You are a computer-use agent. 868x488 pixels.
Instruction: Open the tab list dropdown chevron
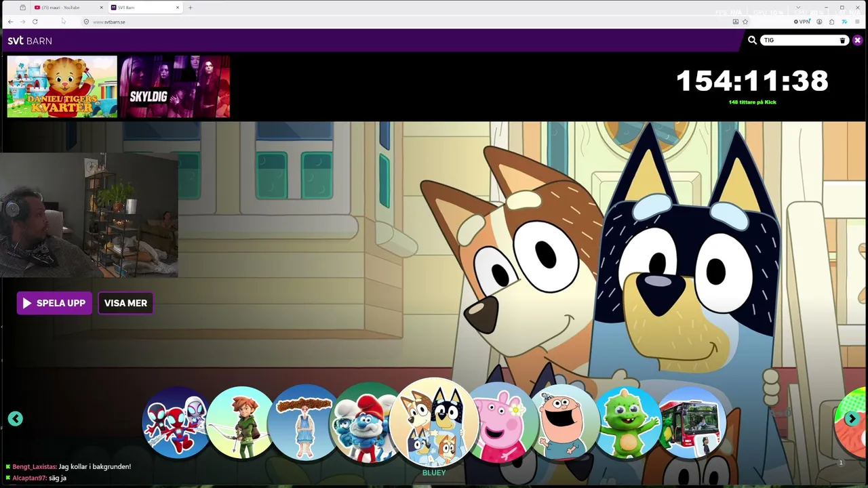click(798, 7)
